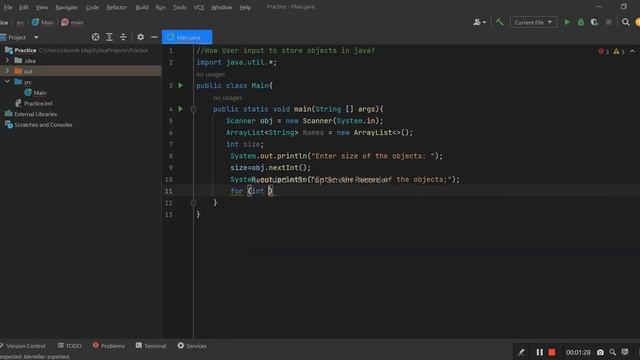Viewport: 640px width, 360px height.
Task: Open the TODO tool window
Action: pyautogui.click(x=69, y=346)
